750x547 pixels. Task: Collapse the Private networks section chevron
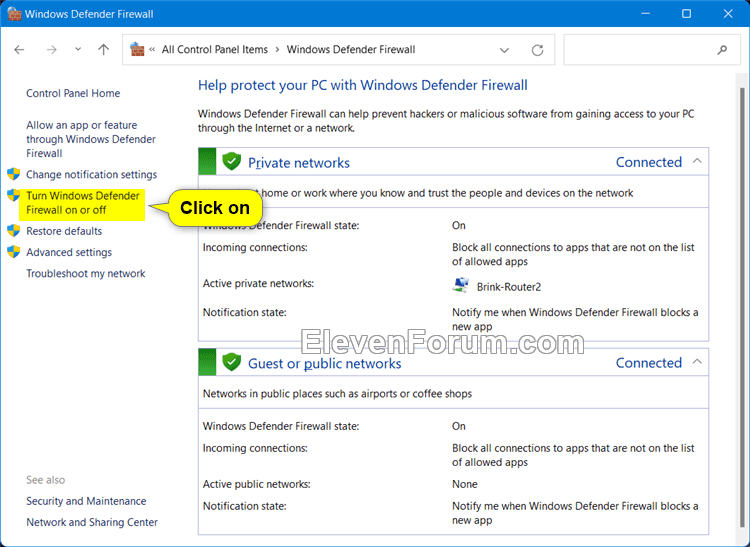pyautogui.click(x=697, y=161)
